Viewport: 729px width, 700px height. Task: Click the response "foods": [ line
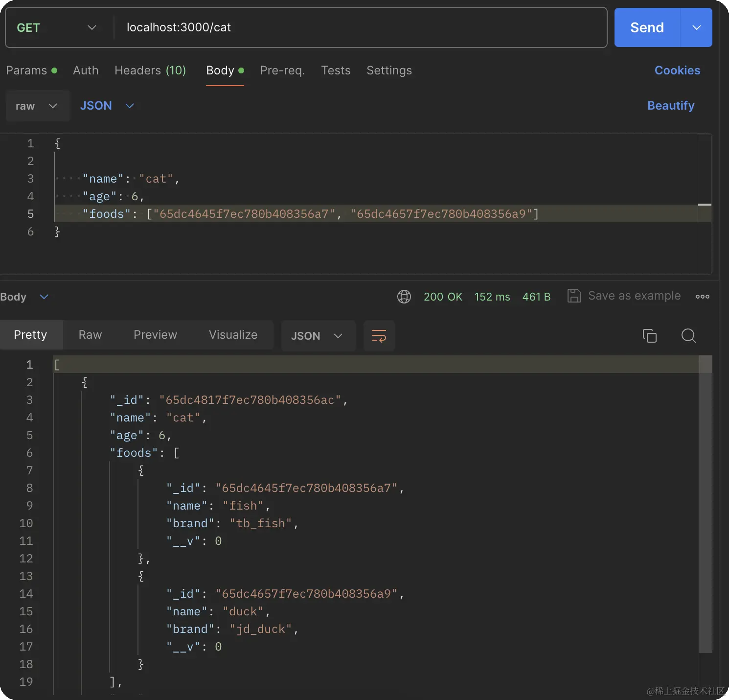145,453
